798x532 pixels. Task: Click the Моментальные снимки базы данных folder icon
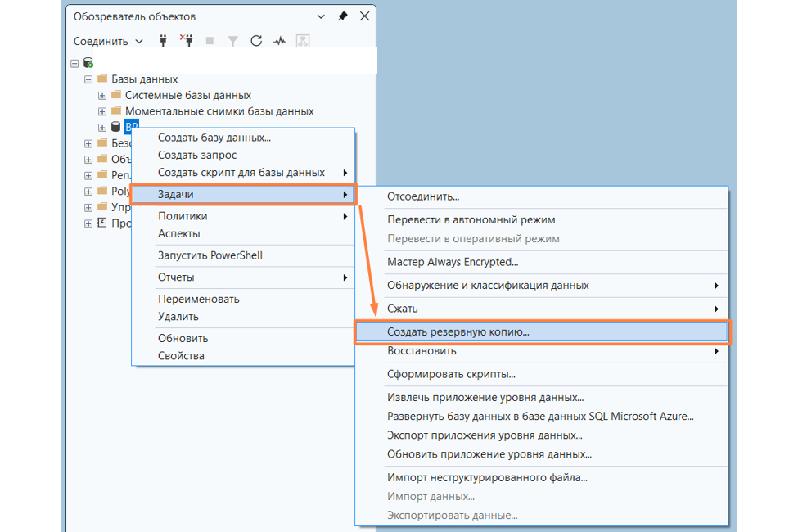pos(116,110)
